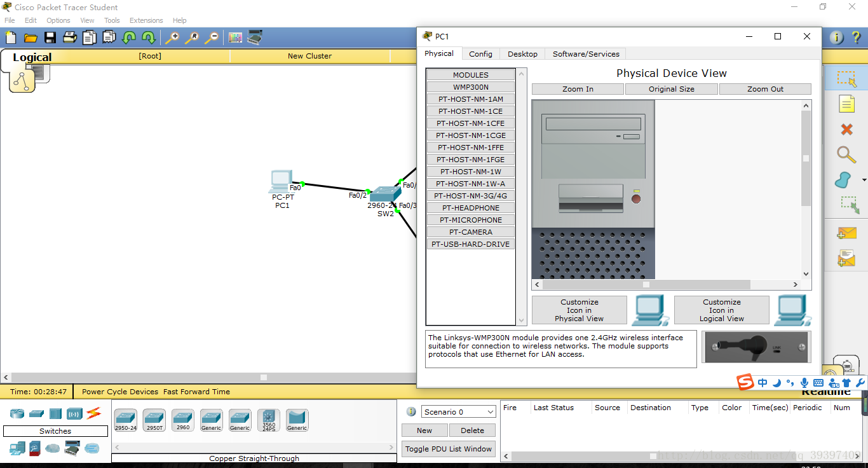Redo with the right green arrow icon

pyautogui.click(x=149, y=38)
